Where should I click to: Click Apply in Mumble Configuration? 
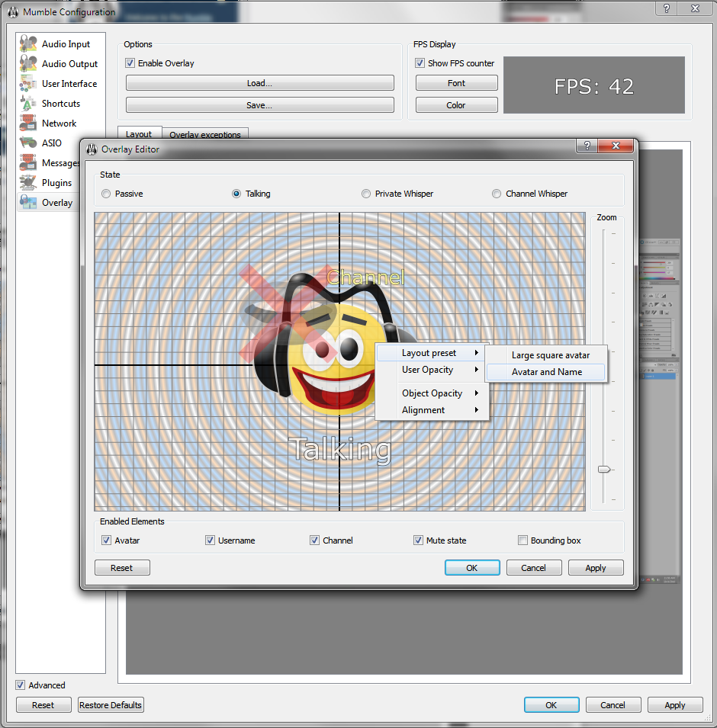675,705
